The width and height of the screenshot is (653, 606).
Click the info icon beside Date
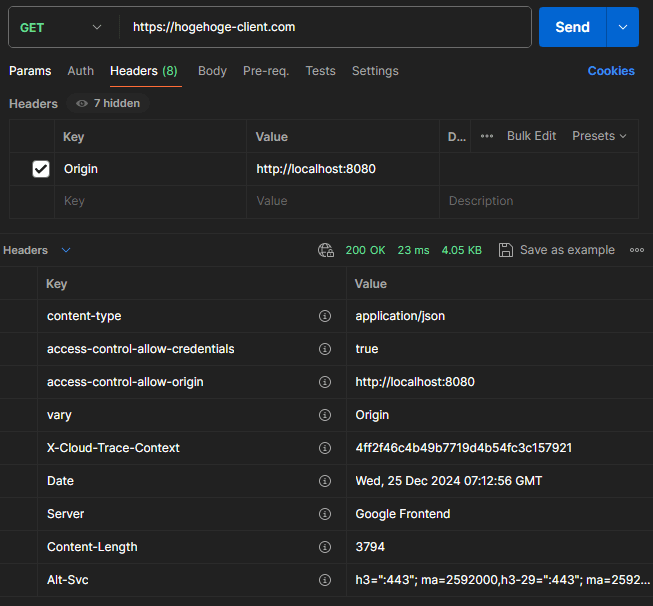[x=325, y=481]
